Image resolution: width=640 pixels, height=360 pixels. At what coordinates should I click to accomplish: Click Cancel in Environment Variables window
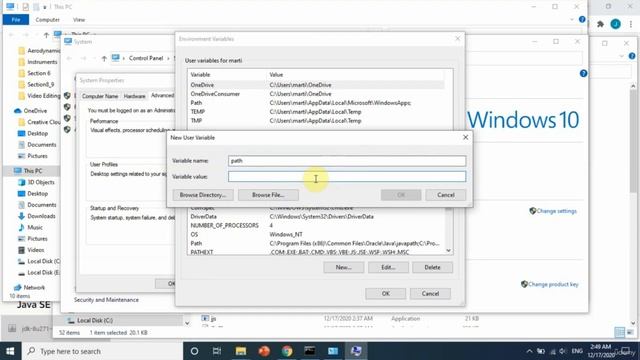(x=430, y=293)
